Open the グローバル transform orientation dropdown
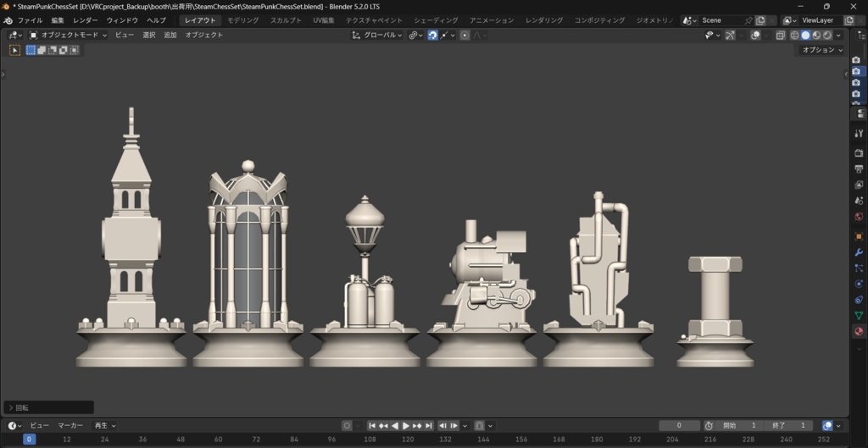Viewport: 868px width, 448px height. coord(377,35)
